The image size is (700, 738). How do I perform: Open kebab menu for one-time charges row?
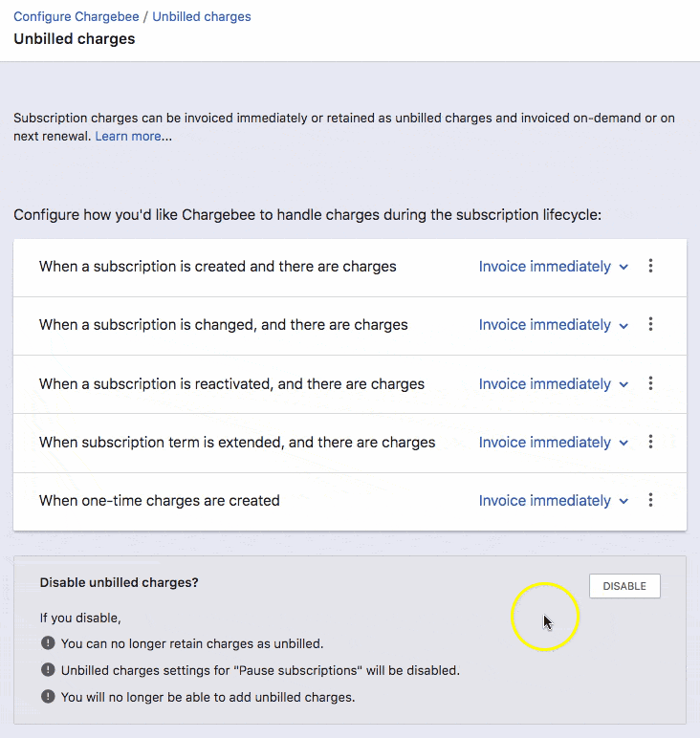pyautogui.click(x=650, y=501)
